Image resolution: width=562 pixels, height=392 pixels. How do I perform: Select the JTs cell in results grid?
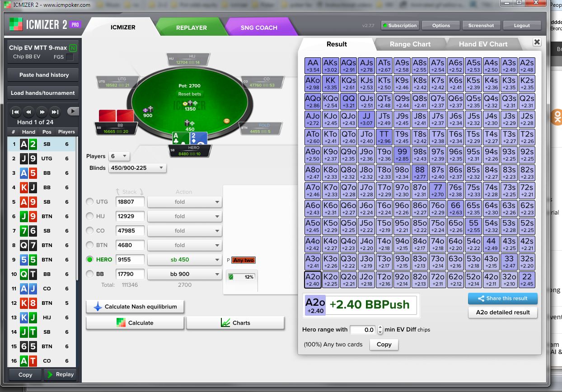click(384, 119)
